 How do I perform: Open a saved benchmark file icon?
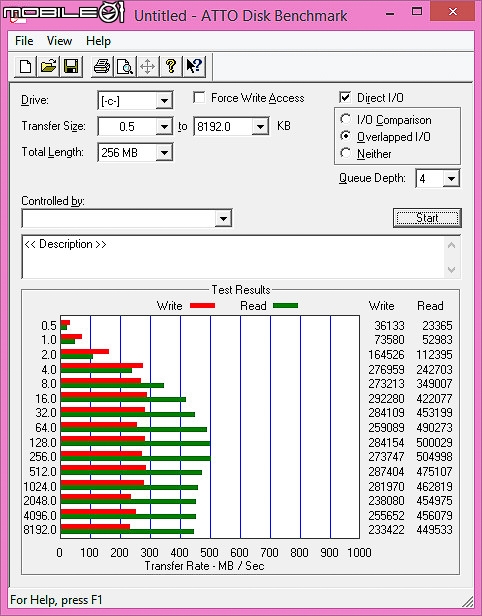click(x=48, y=66)
